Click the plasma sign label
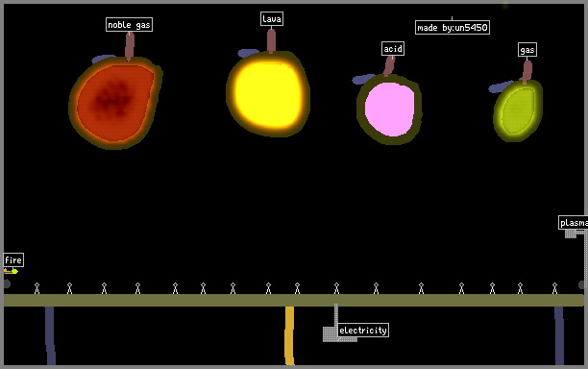Viewport: 588px width, 369px height. tap(573, 222)
